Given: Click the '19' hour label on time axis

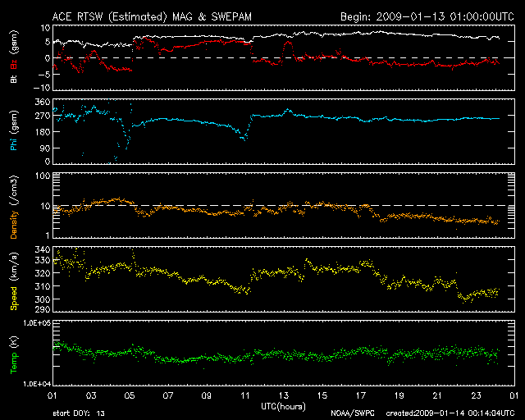Looking at the screenshot, I should (x=399, y=395).
